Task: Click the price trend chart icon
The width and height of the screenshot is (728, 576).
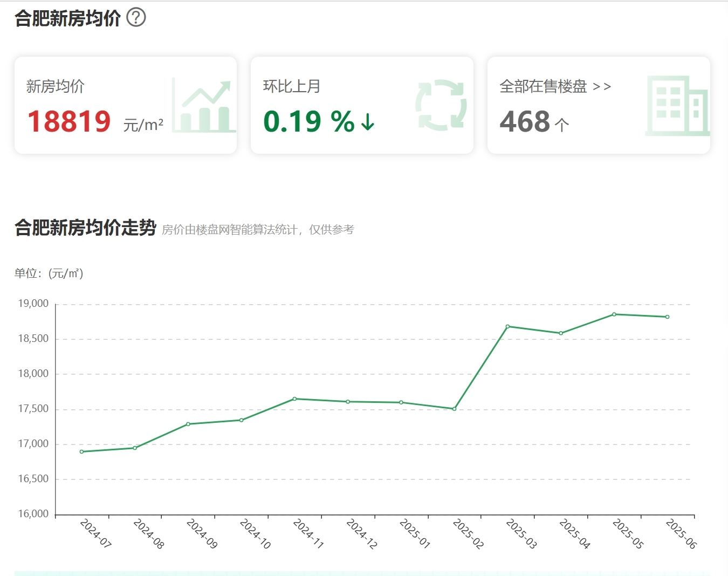Action: coord(204,106)
